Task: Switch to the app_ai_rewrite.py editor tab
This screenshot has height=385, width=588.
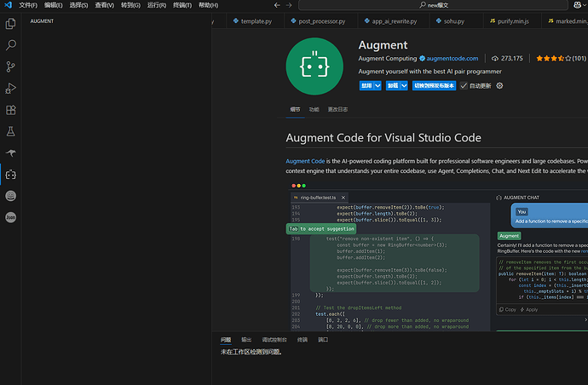Action: coord(394,21)
